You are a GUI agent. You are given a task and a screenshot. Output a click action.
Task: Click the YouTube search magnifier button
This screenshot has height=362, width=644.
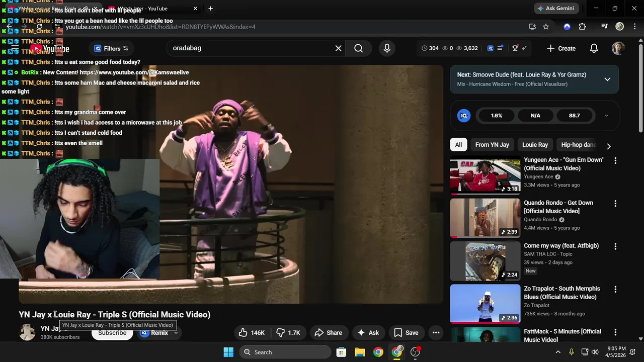coord(358,48)
